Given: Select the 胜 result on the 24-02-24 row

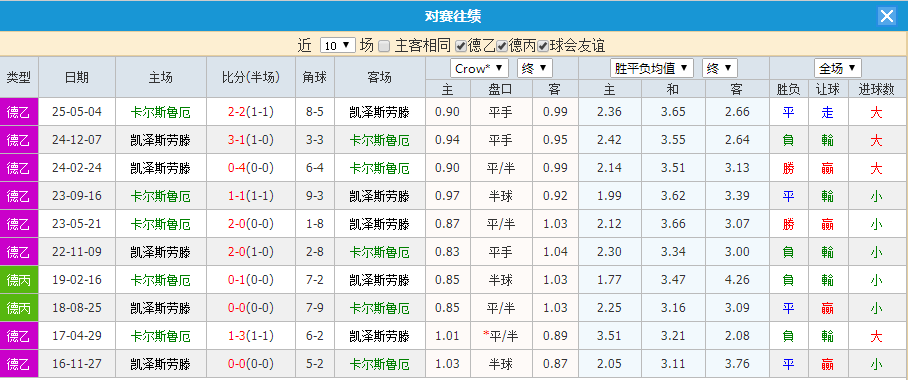Looking at the screenshot, I should [x=788, y=169].
